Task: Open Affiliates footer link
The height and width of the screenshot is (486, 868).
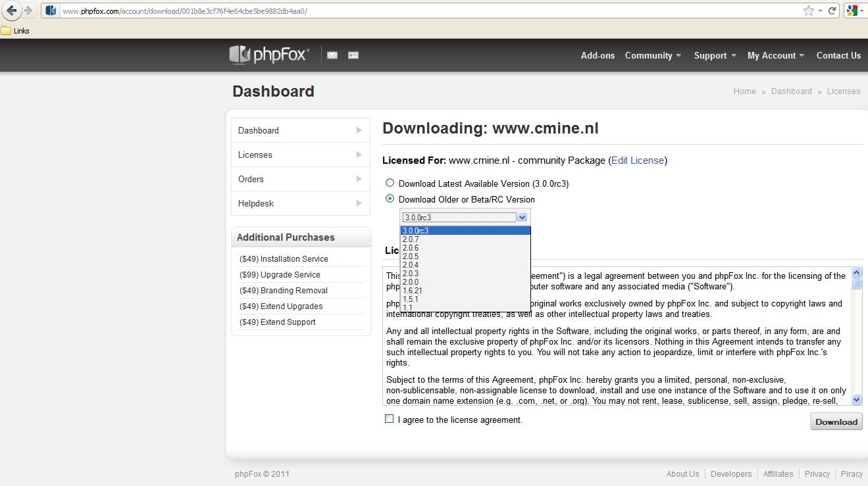Action: pyautogui.click(x=778, y=474)
